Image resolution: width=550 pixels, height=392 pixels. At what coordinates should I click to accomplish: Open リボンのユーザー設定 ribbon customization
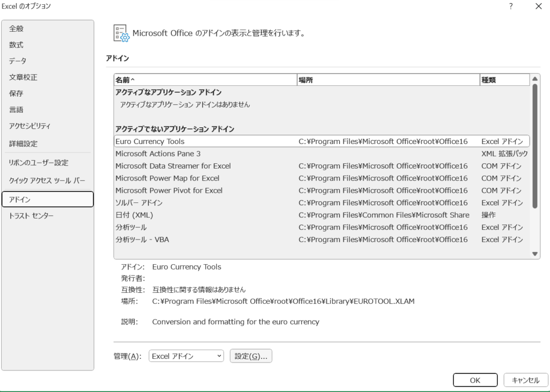tap(36, 162)
